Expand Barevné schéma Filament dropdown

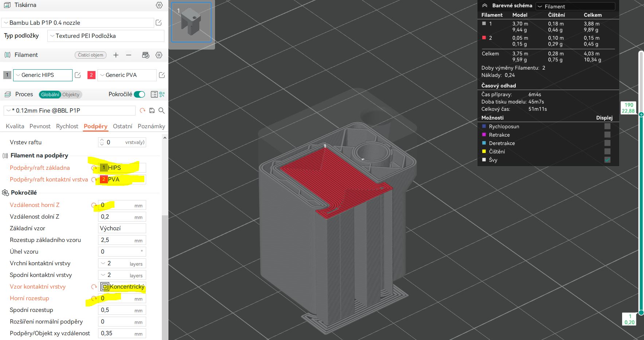[x=575, y=7]
